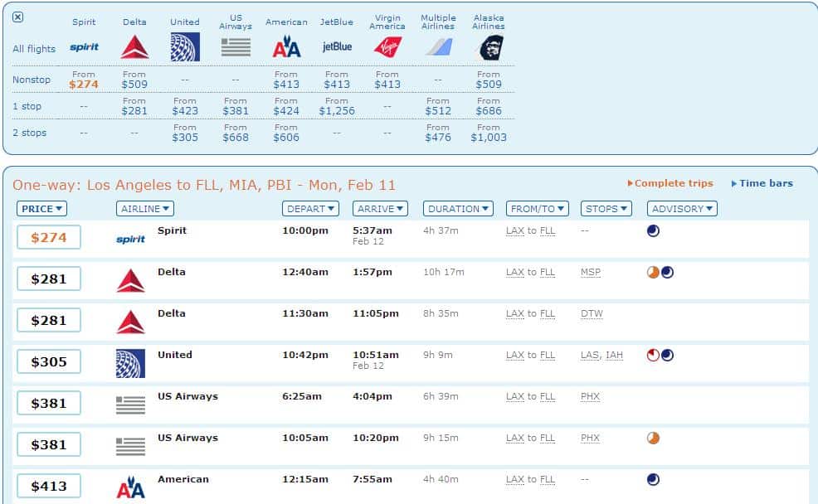Select the $281 Delta 12:40am price button
The width and height of the screenshot is (818, 504).
pyautogui.click(x=48, y=279)
